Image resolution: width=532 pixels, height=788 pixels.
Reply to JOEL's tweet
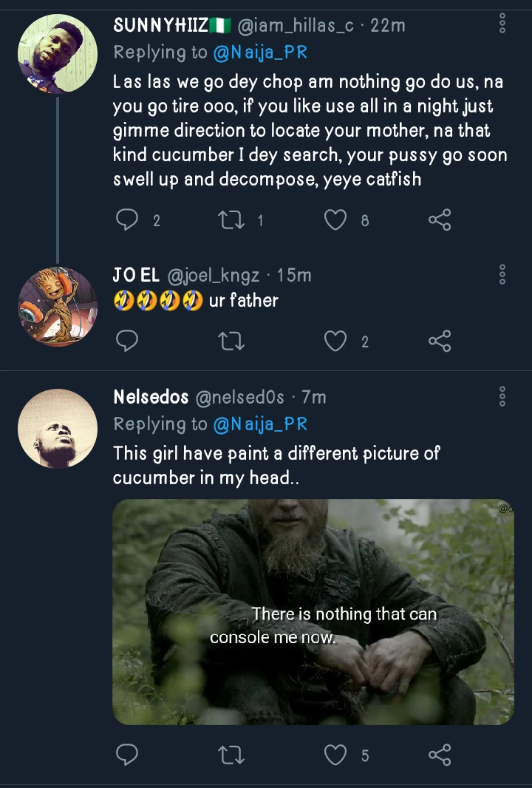pos(128,341)
